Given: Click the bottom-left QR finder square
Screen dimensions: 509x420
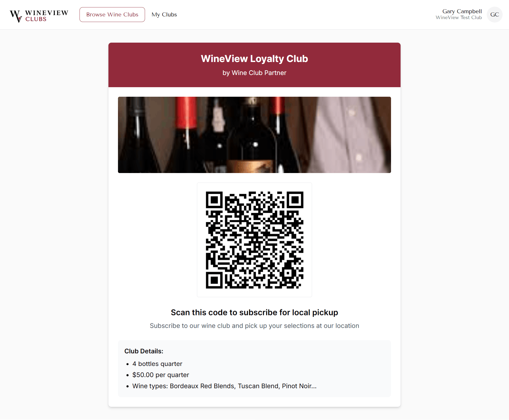Looking at the screenshot, I should pos(214,280).
